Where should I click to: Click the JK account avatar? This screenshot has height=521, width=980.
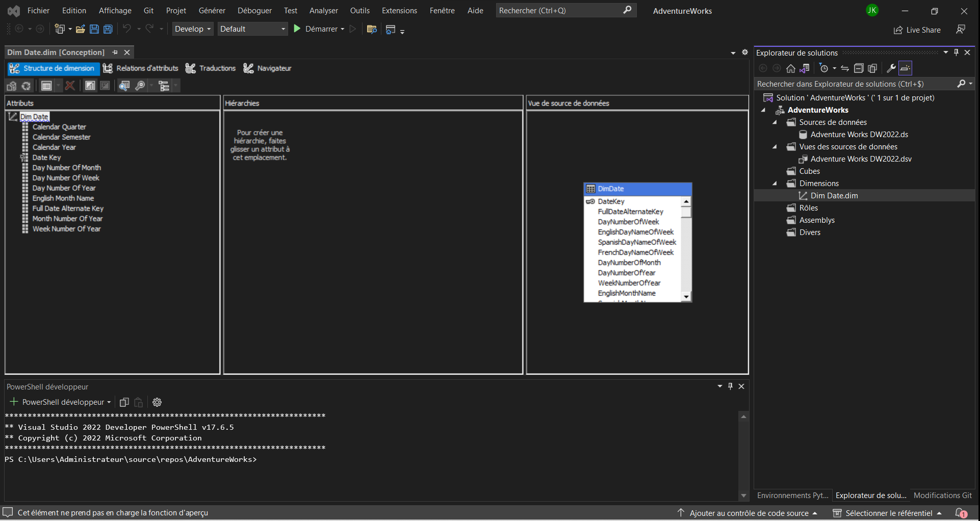tap(872, 10)
